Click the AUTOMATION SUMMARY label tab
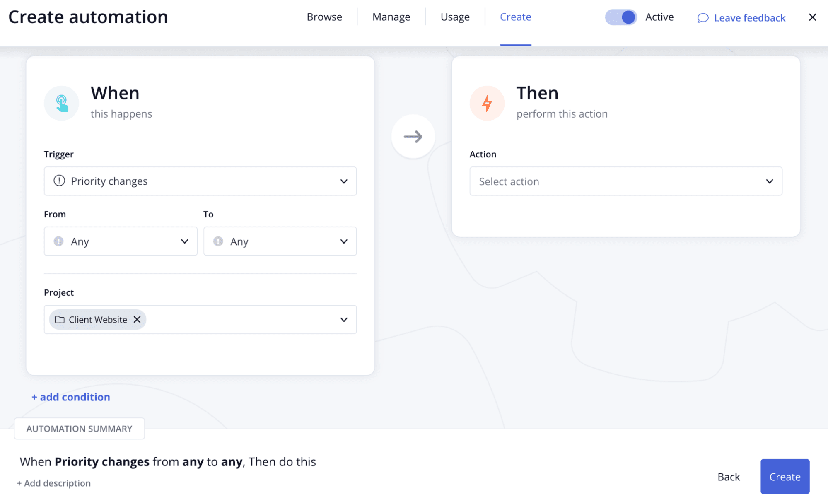 point(79,428)
